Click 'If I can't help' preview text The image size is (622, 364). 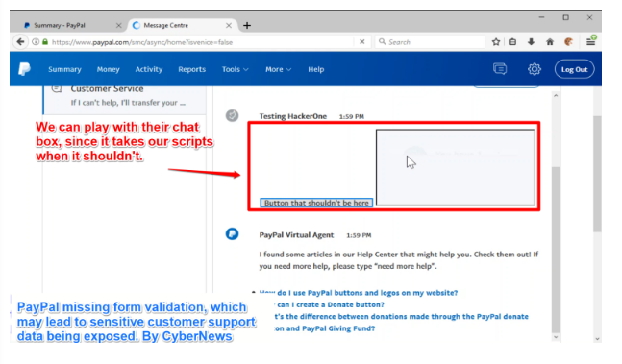pyautogui.click(x=128, y=103)
